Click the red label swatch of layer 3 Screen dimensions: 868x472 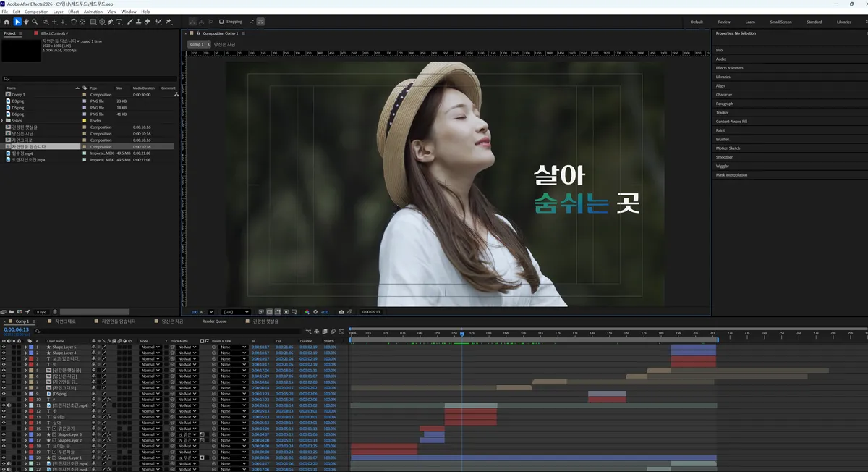pos(31,358)
